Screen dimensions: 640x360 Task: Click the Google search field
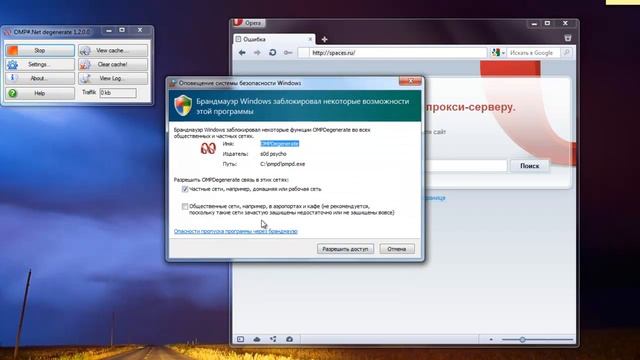tap(533, 53)
